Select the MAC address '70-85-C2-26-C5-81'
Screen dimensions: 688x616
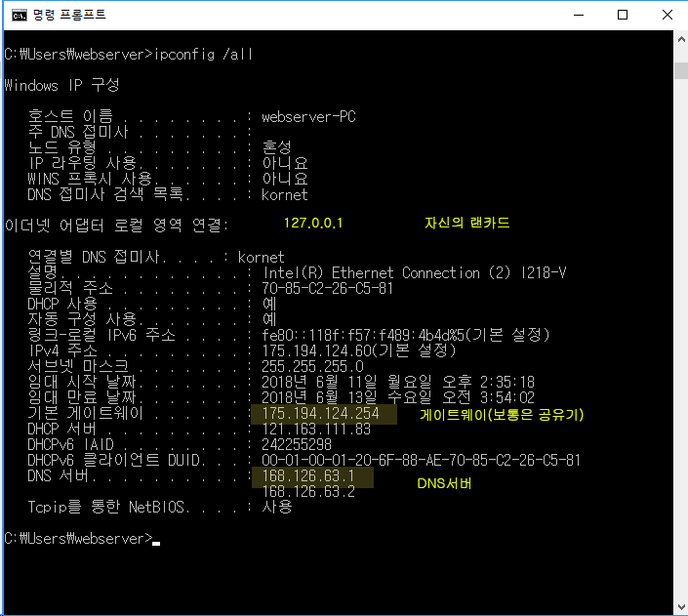327,288
